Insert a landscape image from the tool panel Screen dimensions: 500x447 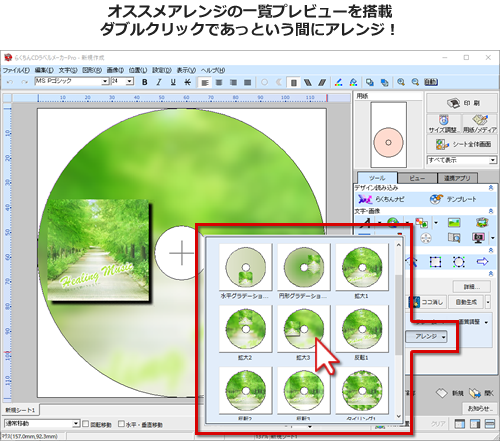pyautogui.click(x=454, y=222)
